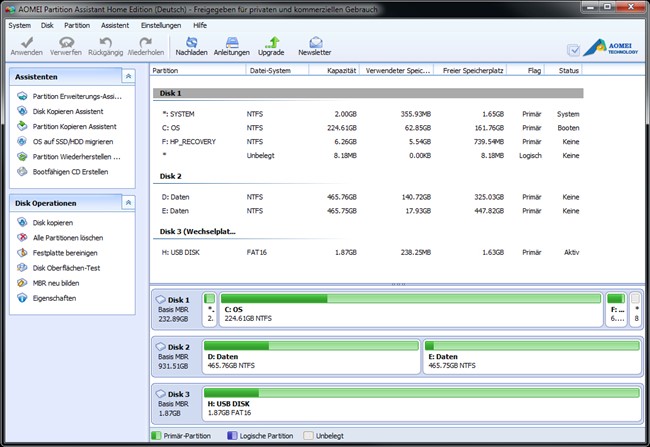Open the Anleitungen toolbar icon

[232, 42]
